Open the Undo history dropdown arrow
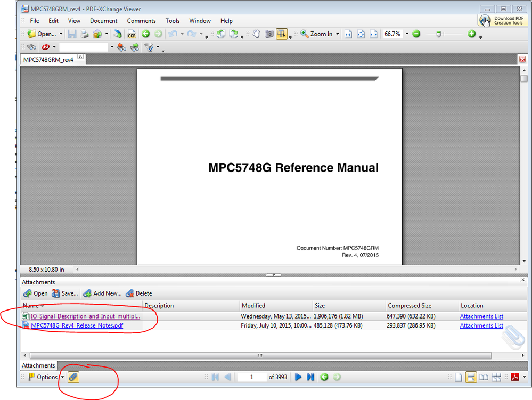This screenshot has width=532, height=400. coord(182,34)
